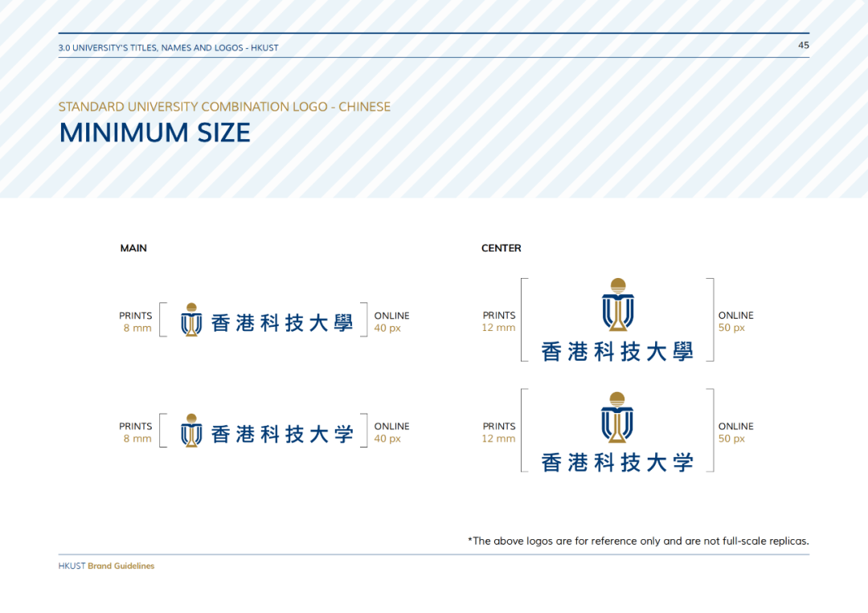Click the 'MINIMUM SIZE' heading
868x613 pixels.
pyautogui.click(x=154, y=133)
